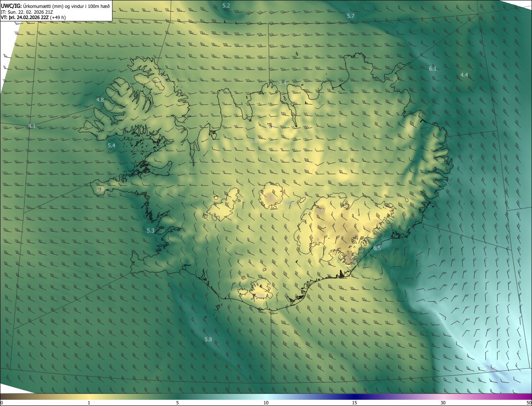Click the 30 tick label on the color scale
Screen dimensions: 532x406
click(x=443, y=403)
